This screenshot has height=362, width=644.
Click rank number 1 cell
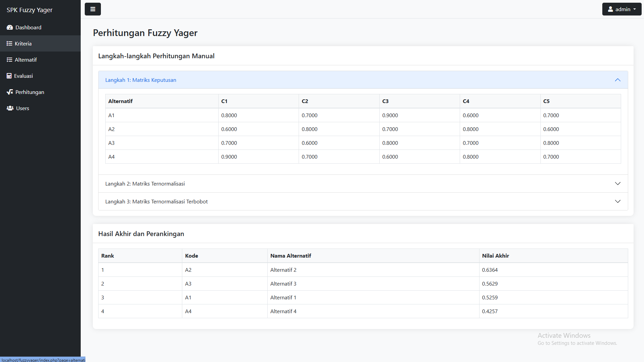(x=140, y=270)
